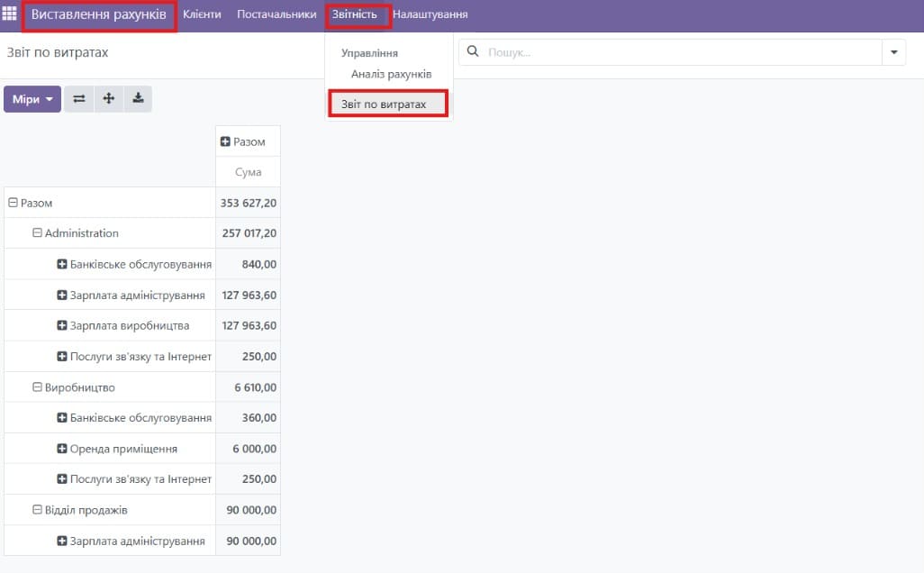Collapse the Відділ продажів group row
924x573 pixels.
[37, 509]
